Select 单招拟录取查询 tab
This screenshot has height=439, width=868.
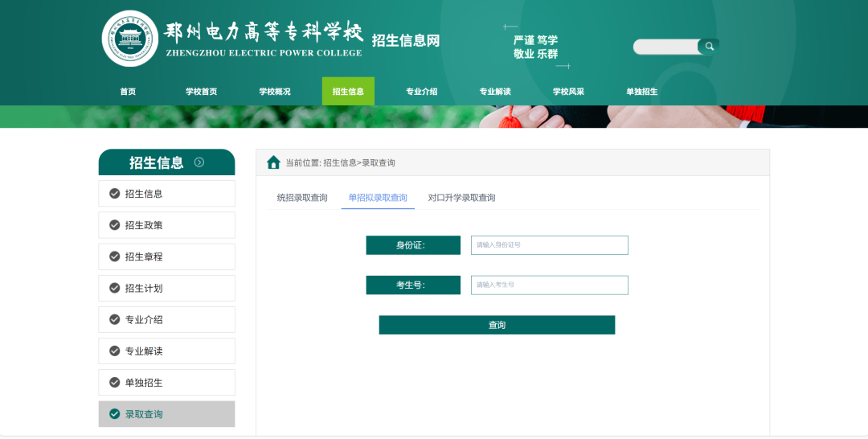click(378, 198)
